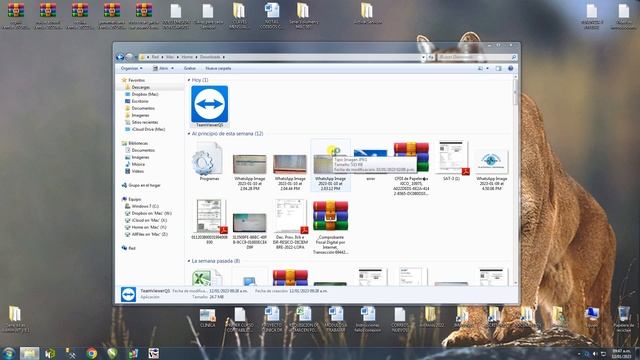Open Windows 7 (C:) drive

tap(145, 207)
